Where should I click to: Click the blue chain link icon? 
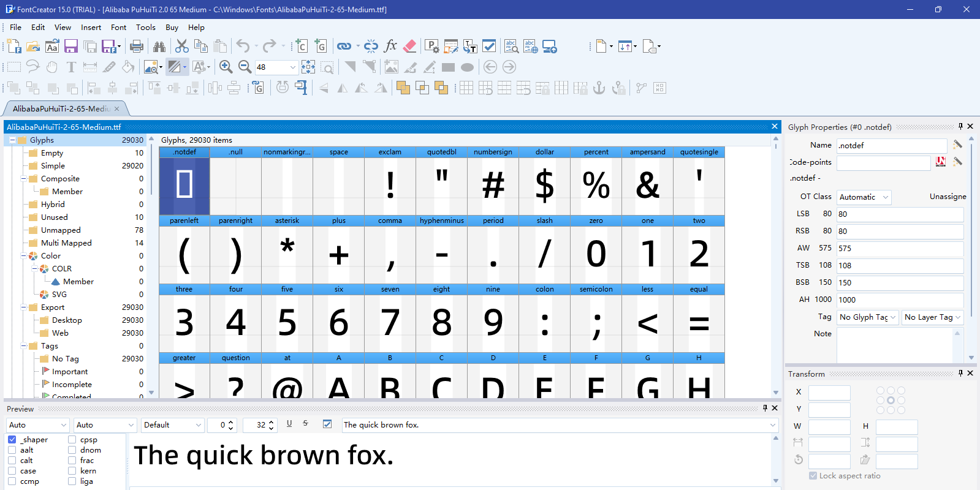coord(344,47)
